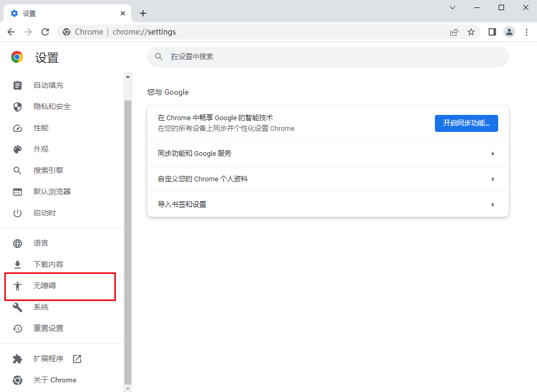Click the search magnifier in settings search box
Viewport: 537px width, 392px height.
[x=158, y=56]
